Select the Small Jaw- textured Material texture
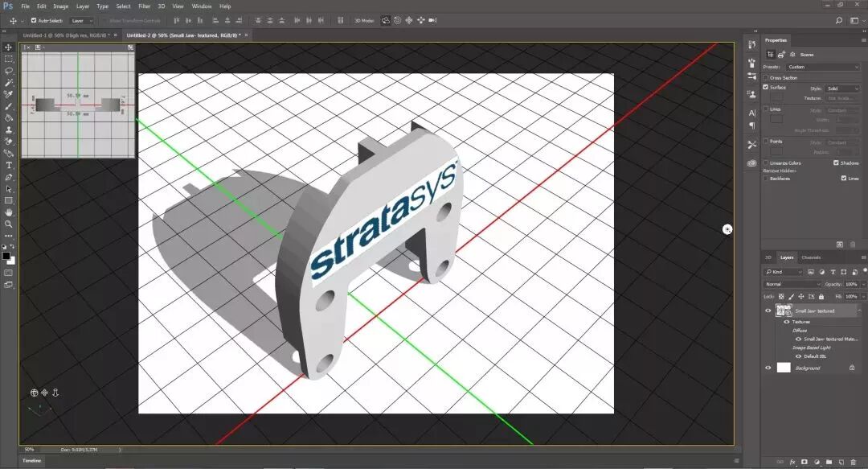This screenshot has height=469, width=868. (830, 339)
